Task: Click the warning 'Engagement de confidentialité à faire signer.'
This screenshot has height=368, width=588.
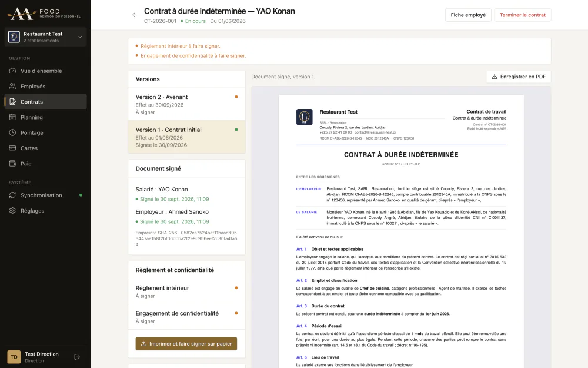Action: (193, 55)
